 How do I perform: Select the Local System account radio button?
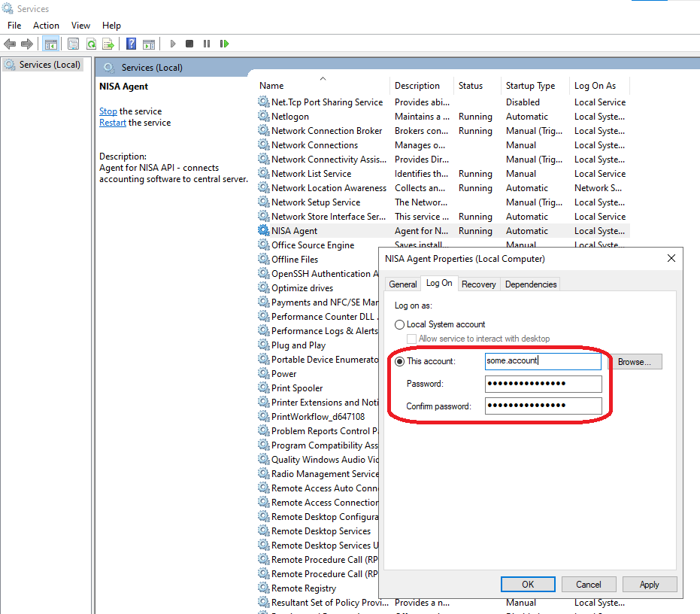(x=400, y=324)
